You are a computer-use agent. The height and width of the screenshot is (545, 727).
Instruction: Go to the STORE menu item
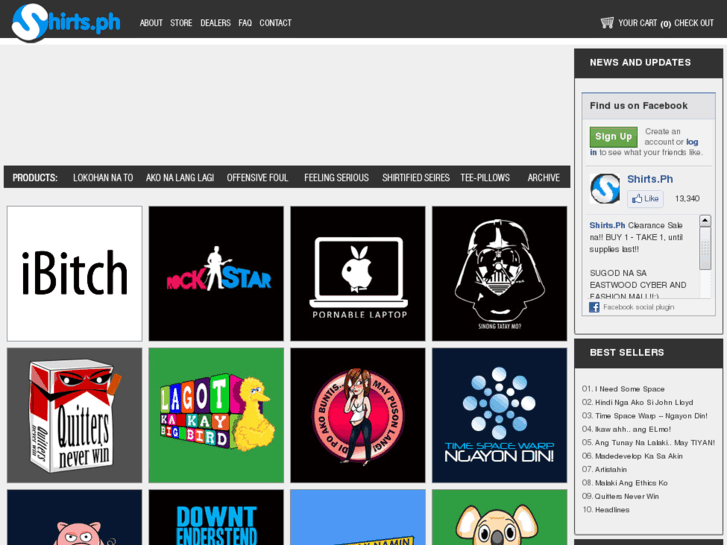point(181,23)
